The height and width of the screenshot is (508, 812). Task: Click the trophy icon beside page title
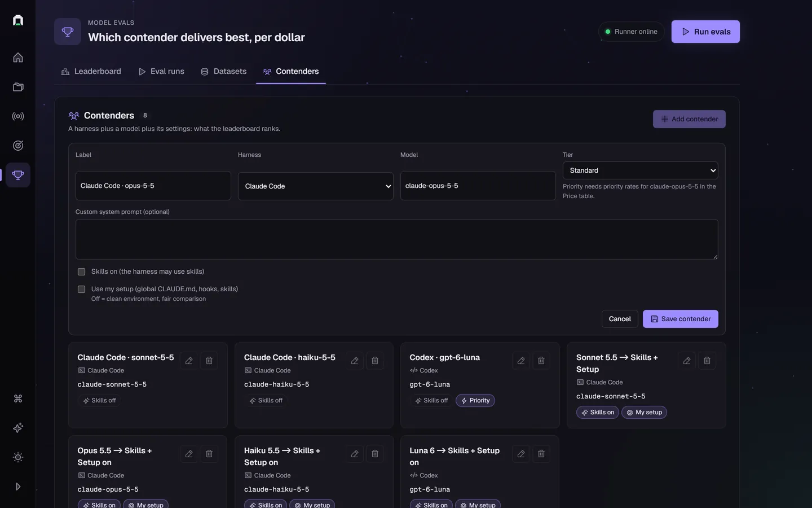tap(68, 32)
